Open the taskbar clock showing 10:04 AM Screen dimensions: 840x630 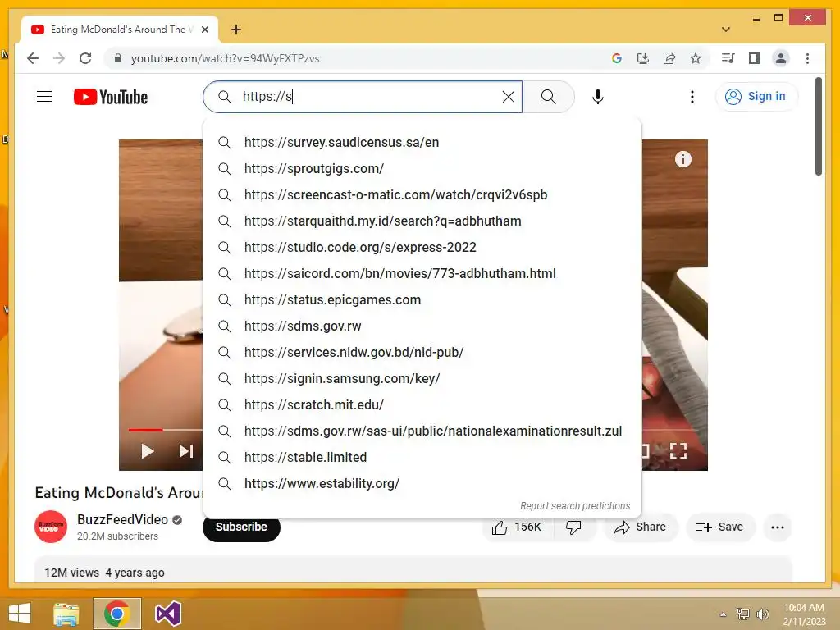(x=804, y=614)
